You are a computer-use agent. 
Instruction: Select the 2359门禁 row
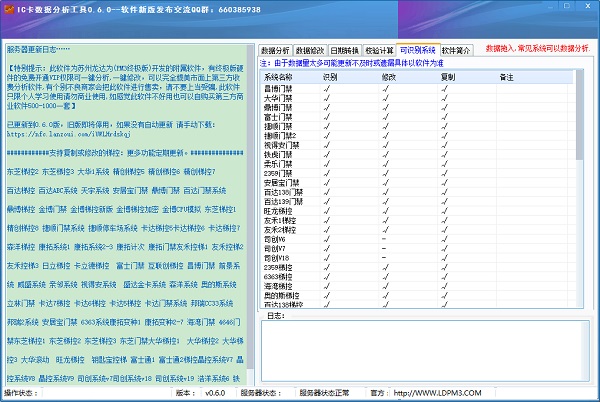pos(417,173)
